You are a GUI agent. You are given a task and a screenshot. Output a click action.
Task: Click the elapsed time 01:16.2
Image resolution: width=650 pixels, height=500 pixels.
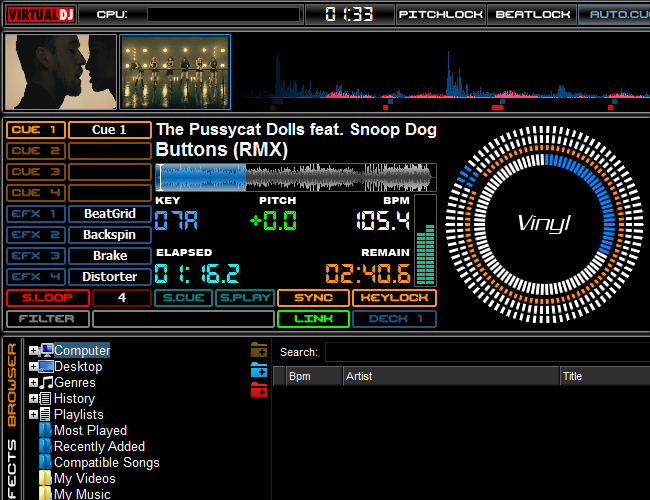197,274
